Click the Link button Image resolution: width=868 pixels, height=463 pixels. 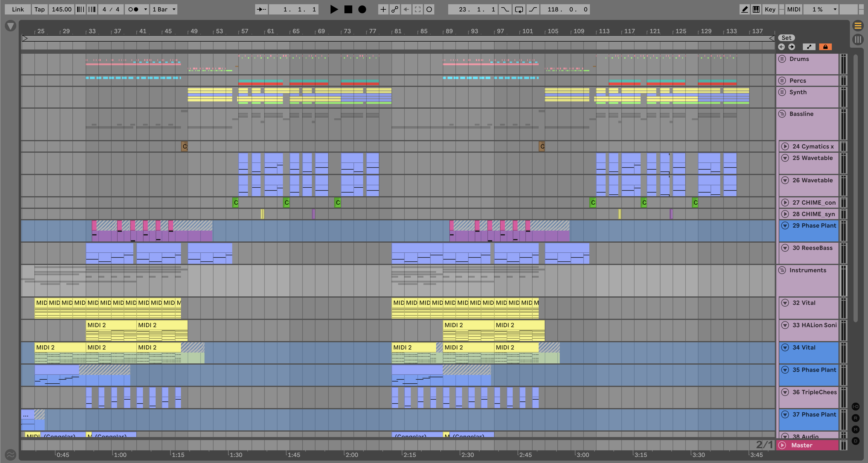pyautogui.click(x=17, y=9)
